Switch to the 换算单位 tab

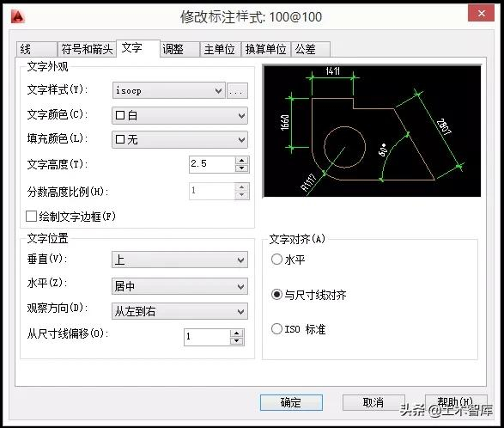pyautogui.click(x=266, y=50)
